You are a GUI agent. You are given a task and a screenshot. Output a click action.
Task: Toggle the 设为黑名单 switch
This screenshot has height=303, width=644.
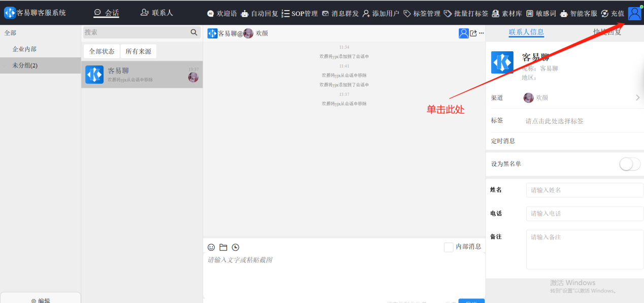click(x=630, y=164)
